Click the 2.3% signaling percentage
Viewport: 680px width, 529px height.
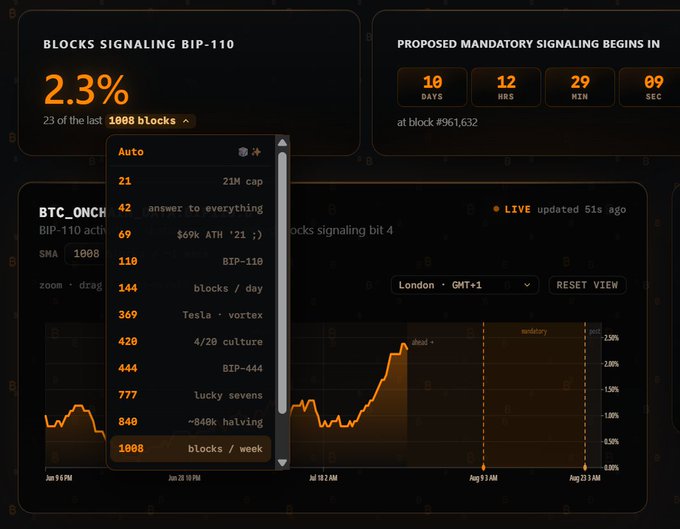pyautogui.click(x=86, y=90)
